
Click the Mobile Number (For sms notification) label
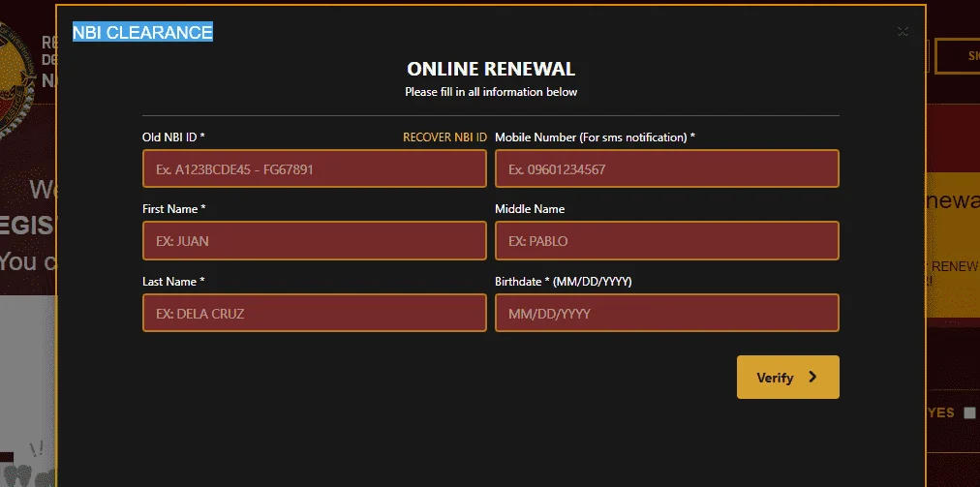click(x=595, y=137)
